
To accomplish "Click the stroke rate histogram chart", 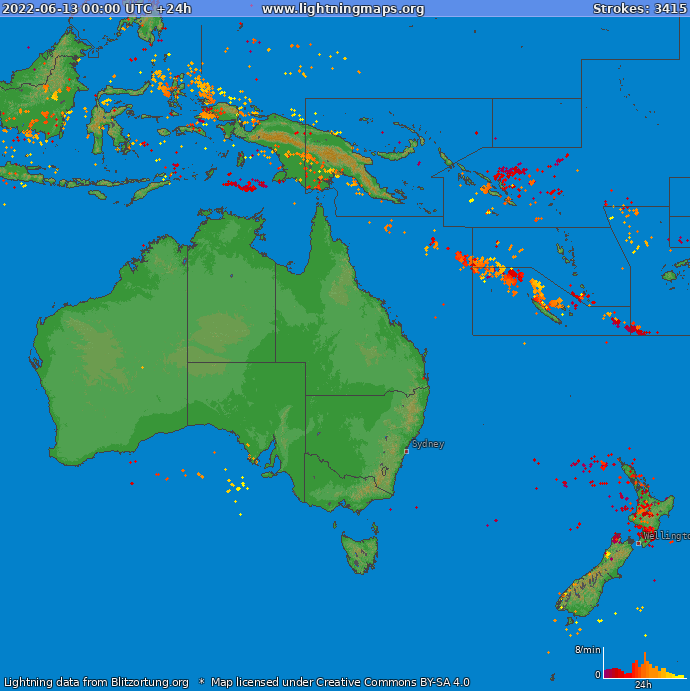I will [x=645, y=664].
